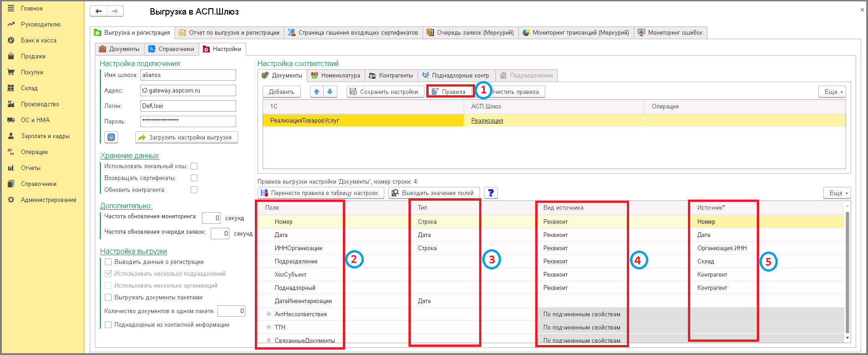Open Покупки cart icon
This screenshot has height=355, width=868.
11,72
